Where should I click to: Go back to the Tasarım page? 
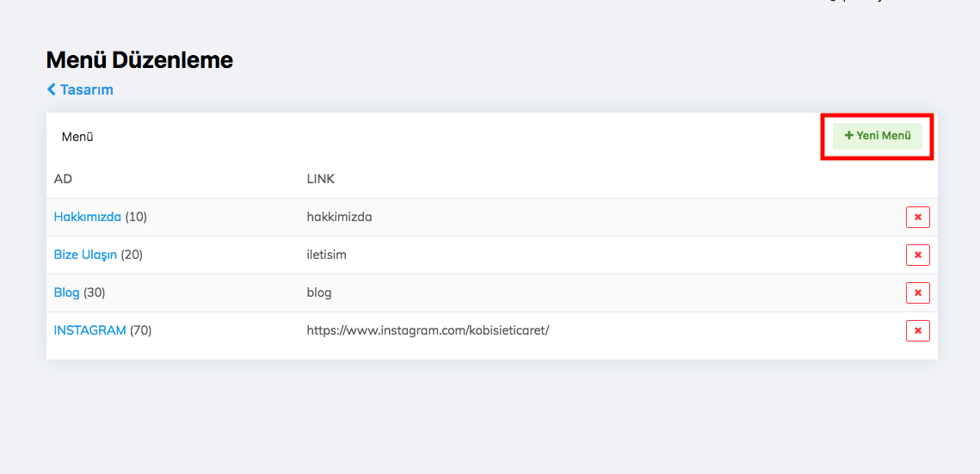pos(86,89)
